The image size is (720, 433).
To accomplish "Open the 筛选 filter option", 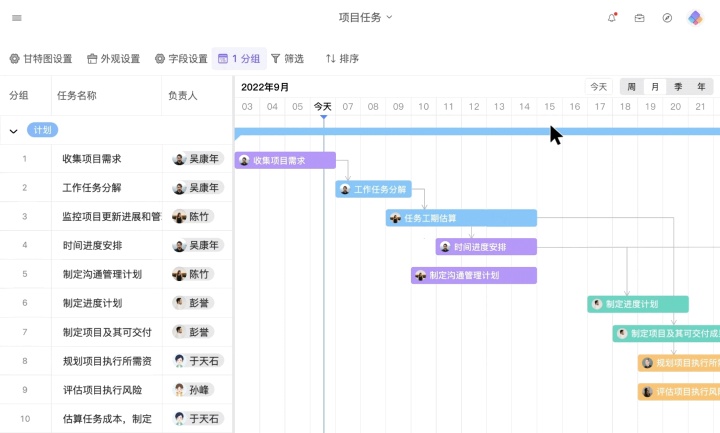I will pos(287,58).
